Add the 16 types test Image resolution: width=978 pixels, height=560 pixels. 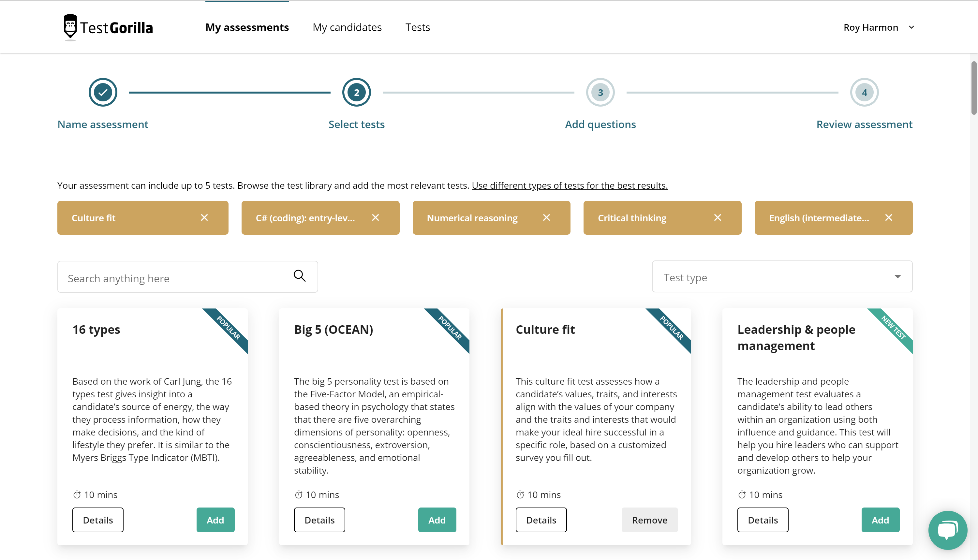(215, 520)
